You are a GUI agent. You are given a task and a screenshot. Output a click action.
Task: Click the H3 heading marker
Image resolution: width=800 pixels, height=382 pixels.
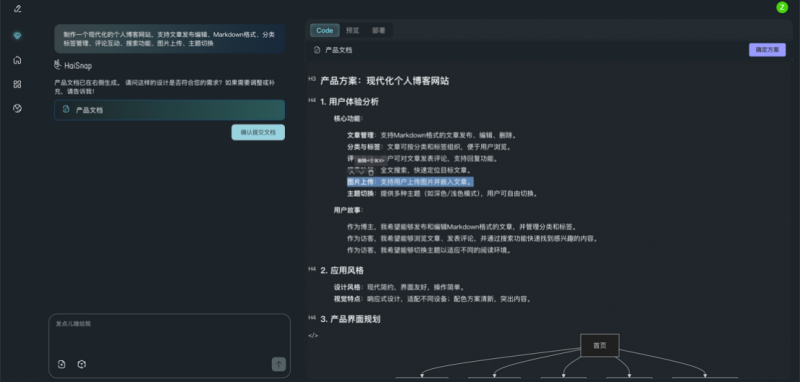pyautogui.click(x=312, y=79)
